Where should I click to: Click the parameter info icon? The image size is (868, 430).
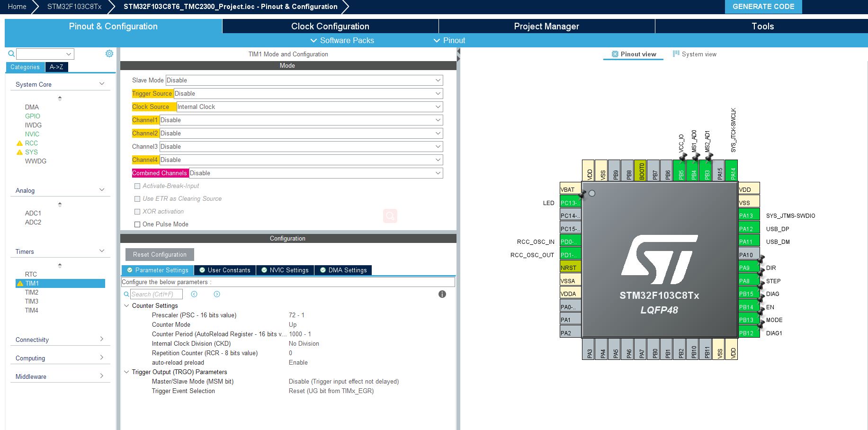[442, 294]
